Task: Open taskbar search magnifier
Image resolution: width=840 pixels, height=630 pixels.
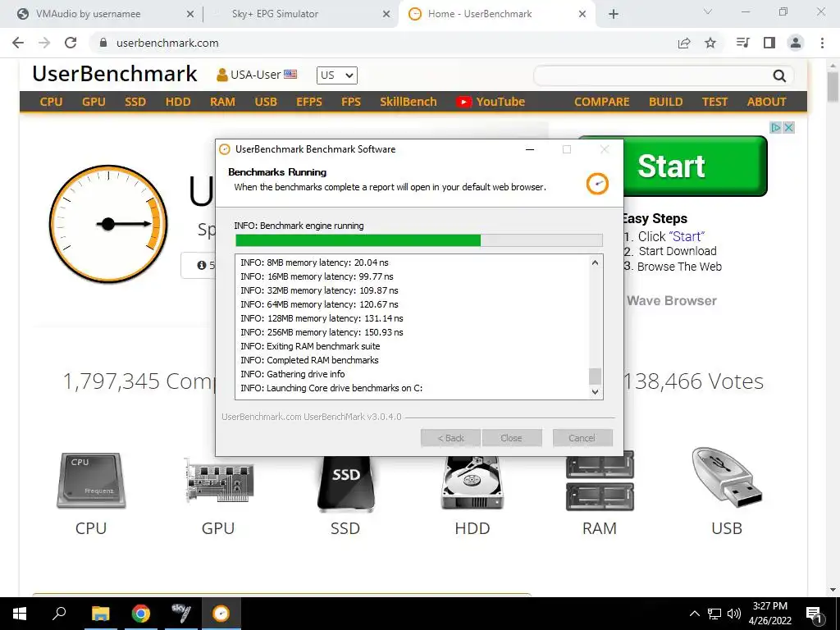Action: coord(59,614)
